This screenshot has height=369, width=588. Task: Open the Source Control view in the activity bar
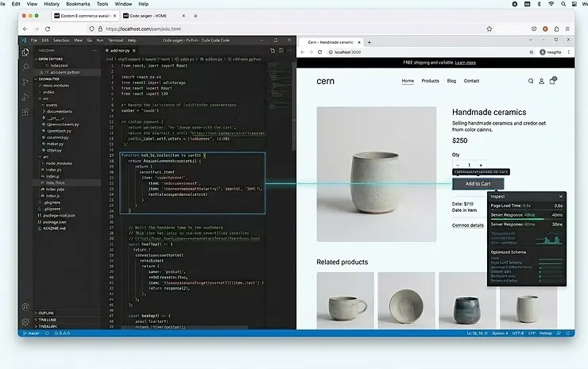[x=25, y=82]
